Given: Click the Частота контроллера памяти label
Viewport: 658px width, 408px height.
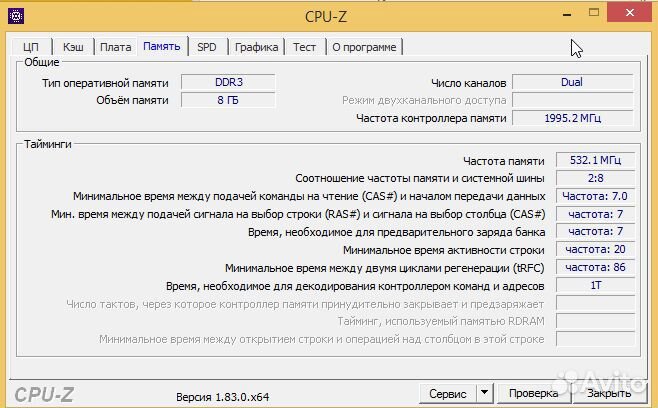Looking at the screenshot, I should tap(431, 118).
